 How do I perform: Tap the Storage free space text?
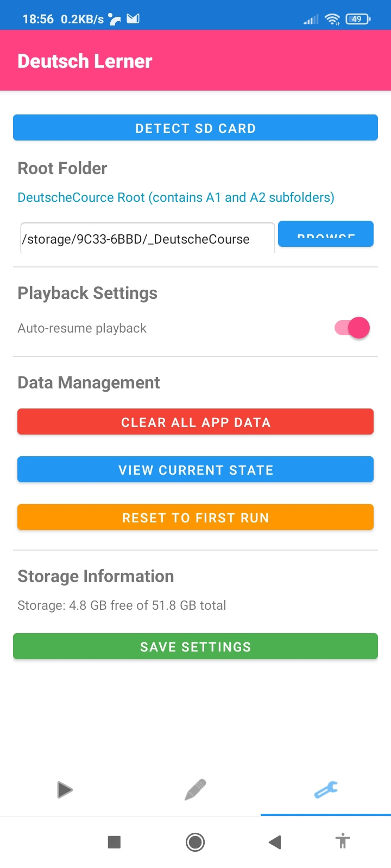tap(122, 605)
